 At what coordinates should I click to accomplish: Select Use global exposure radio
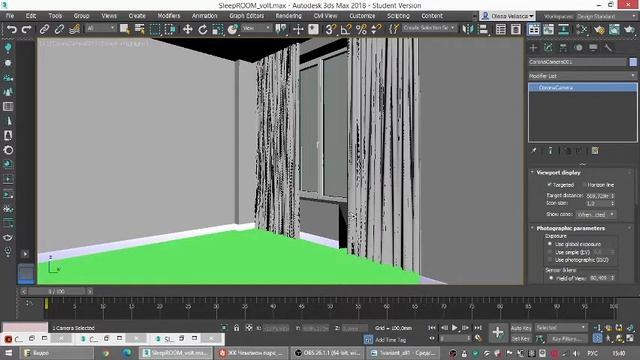pos(550,244)
